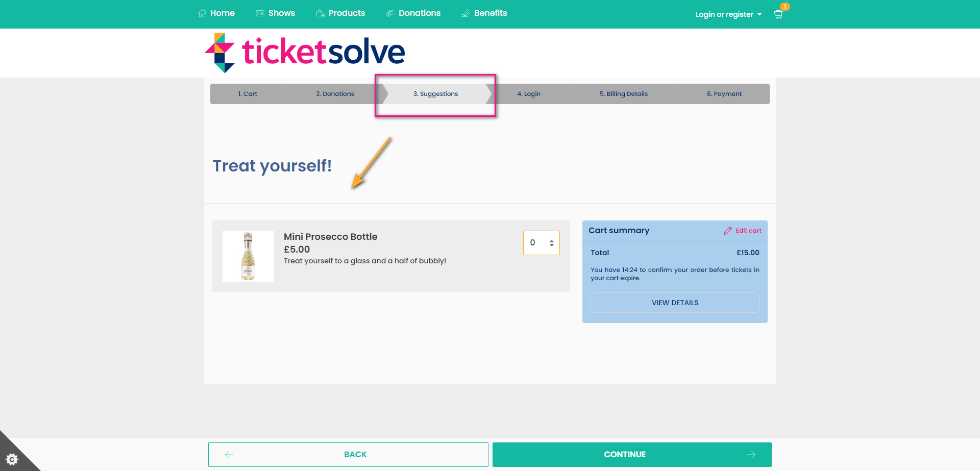Screen dimensions: 980x471
Task: Open the shopping cart basket icon
Action: 778,14
